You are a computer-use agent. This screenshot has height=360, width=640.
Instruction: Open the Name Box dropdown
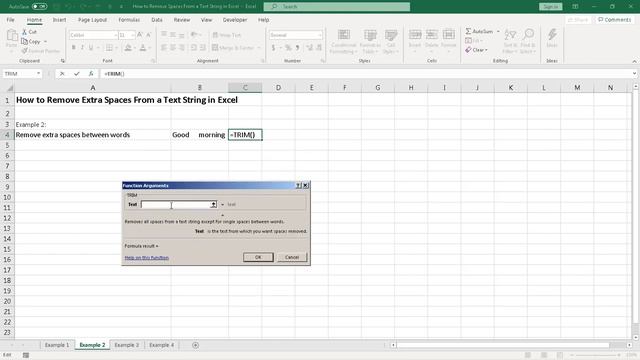point(38,74)
